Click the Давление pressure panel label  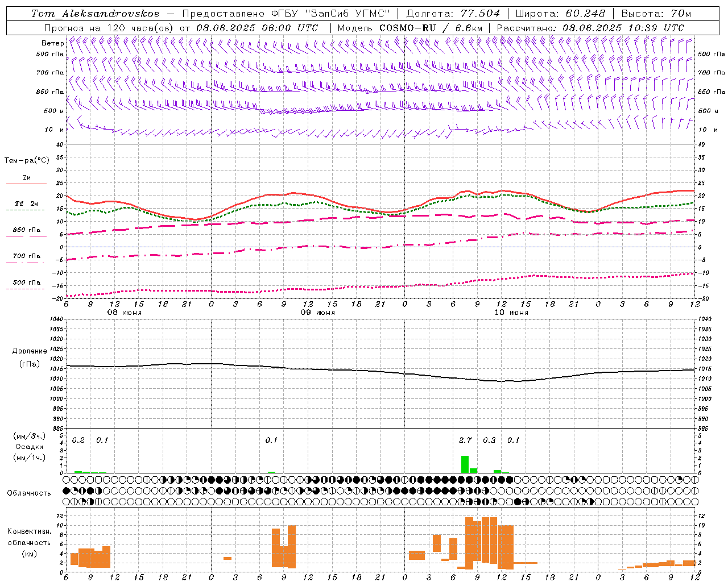point(30,351)
